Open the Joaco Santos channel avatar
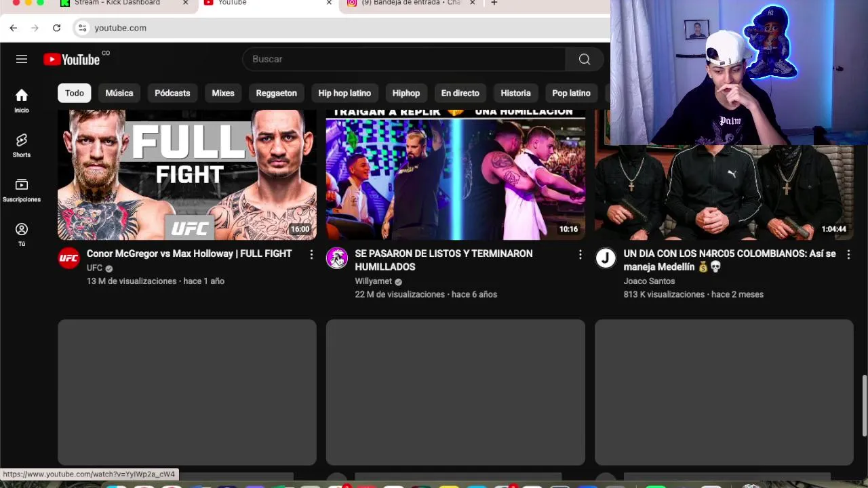868x488 pixels. [606, 258]
